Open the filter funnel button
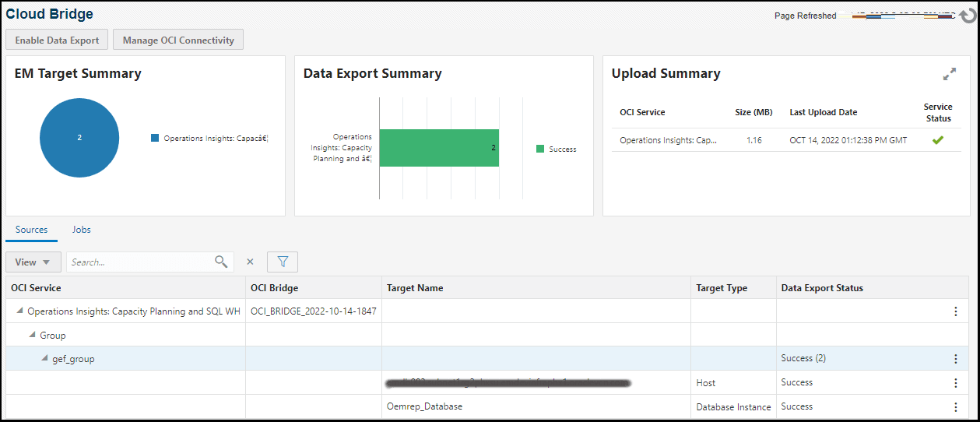980x422 pixels. 283,262
